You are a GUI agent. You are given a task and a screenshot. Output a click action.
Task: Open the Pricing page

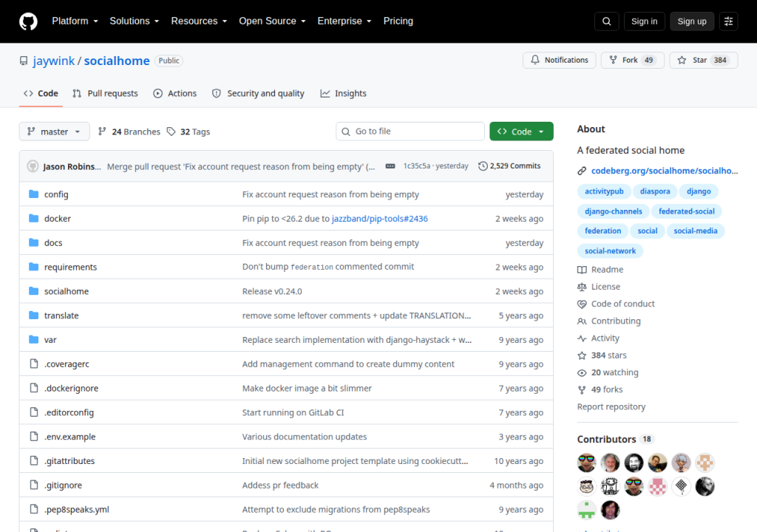coord(398,21)
